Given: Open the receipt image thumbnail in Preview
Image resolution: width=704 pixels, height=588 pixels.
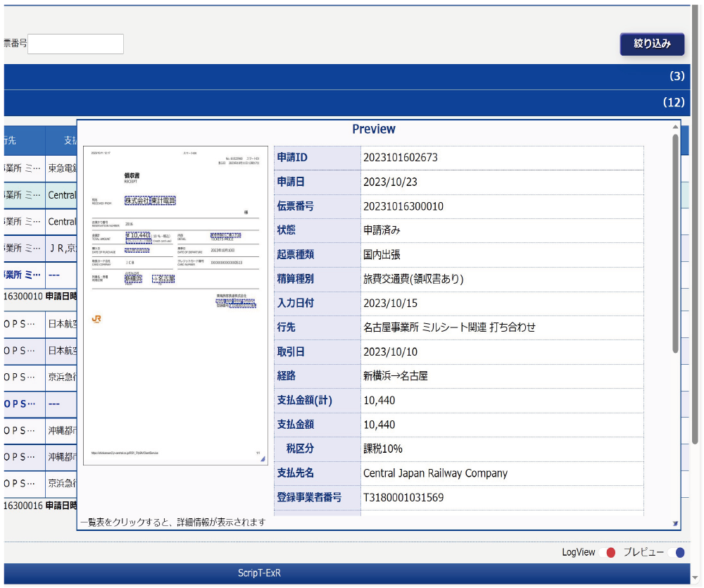Looking at the screenshot, I should [175, 306].
